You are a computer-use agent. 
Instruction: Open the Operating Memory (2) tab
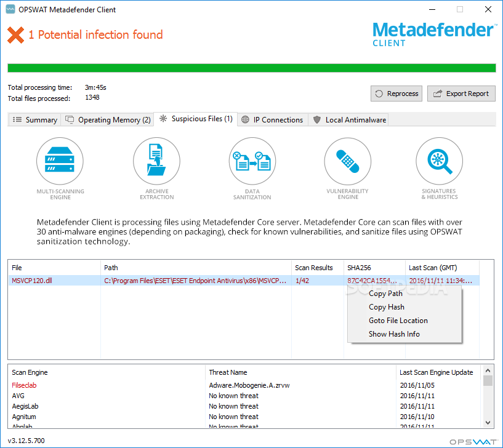point(108,119)
